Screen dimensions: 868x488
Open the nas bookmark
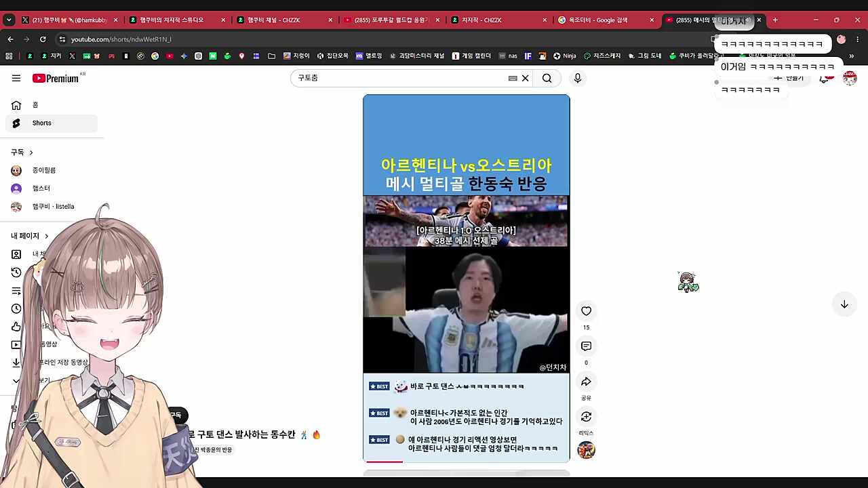click(507, 56)
